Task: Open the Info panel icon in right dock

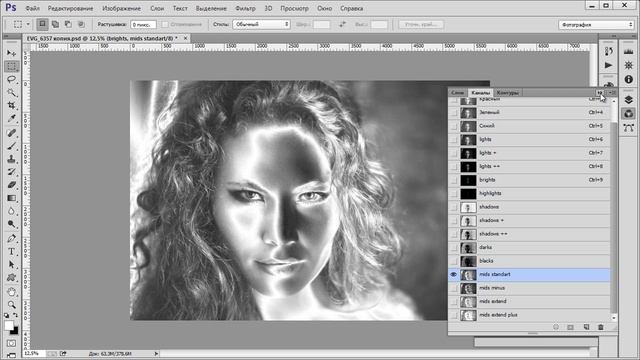Action: click(629, 79)
